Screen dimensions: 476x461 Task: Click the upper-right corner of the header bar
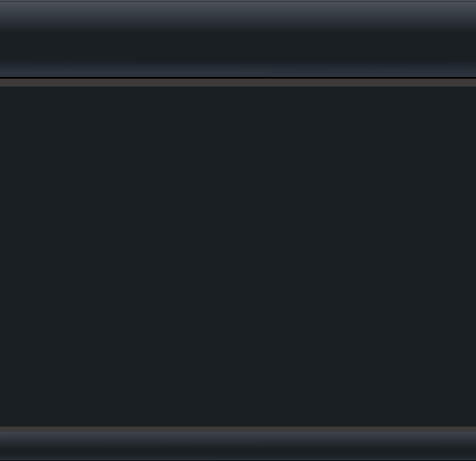[x=473, y=4]
